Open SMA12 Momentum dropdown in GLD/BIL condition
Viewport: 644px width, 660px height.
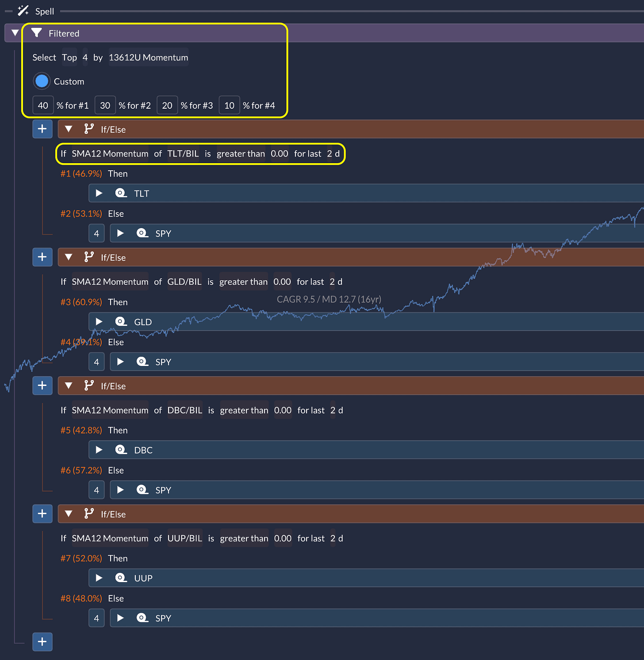[x=110, y=282]
